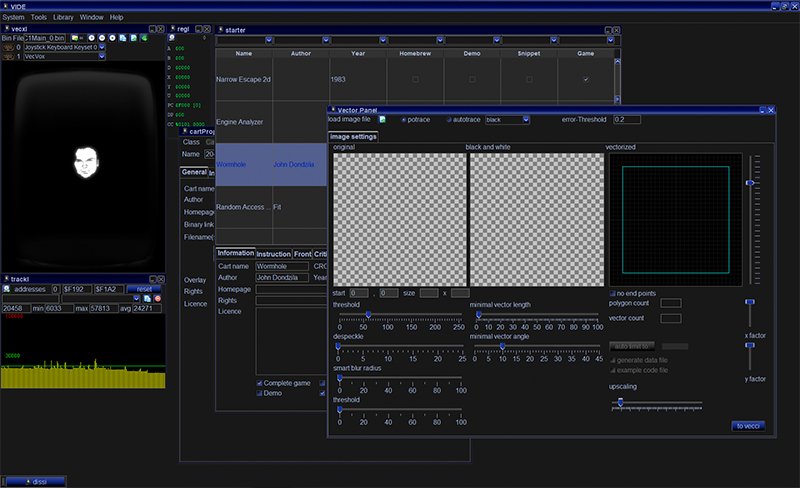This screenshot has width=800, height=488.
Task: Click reset button in tracki
Action: (144, 289)
